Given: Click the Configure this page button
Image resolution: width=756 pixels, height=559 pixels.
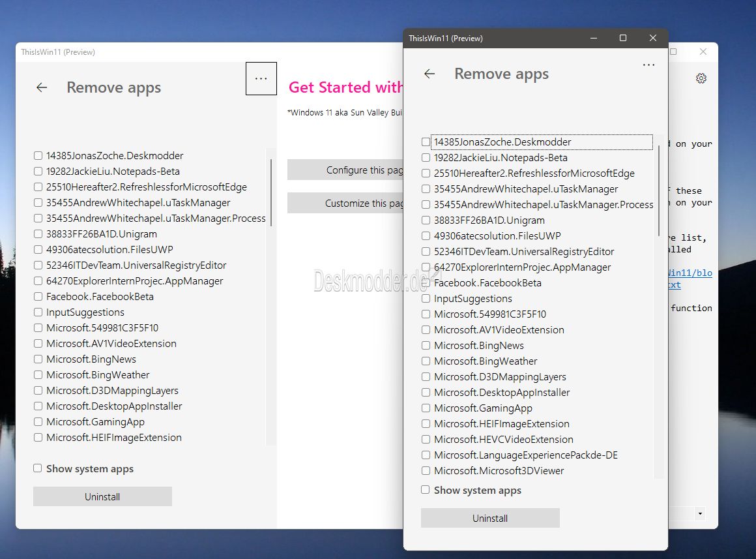Looking at the screenshot, I should (345, 170).
